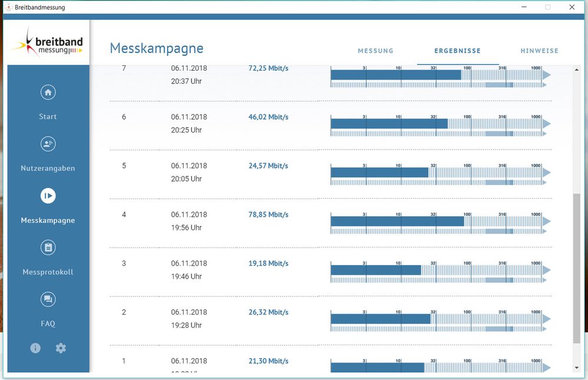The height and width of the screenshot is (380, 588).
Task: Select the Messkampagne play icon
Action: click(x=48, y=196)
